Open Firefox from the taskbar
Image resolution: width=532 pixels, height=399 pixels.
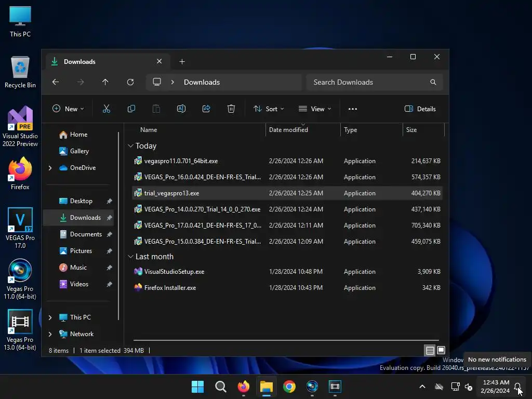[243, 387]
